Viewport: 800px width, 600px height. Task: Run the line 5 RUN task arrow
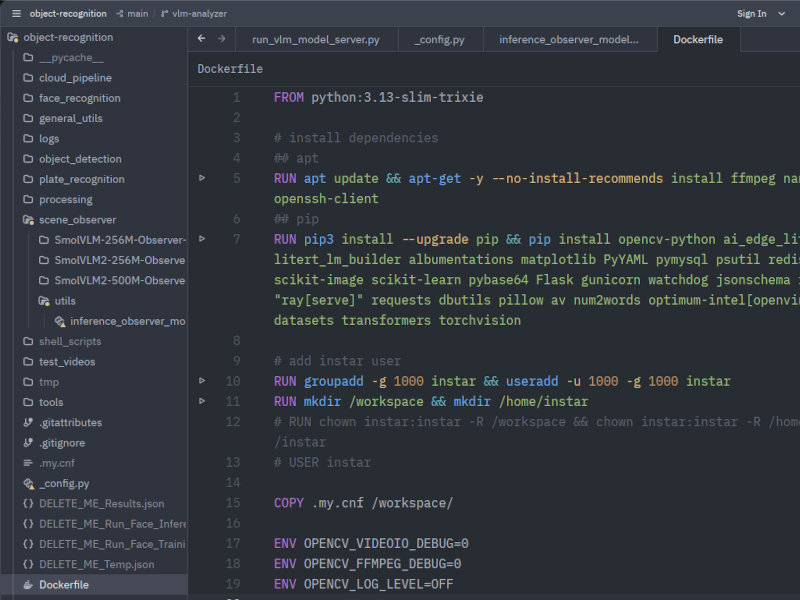point(202,178)
